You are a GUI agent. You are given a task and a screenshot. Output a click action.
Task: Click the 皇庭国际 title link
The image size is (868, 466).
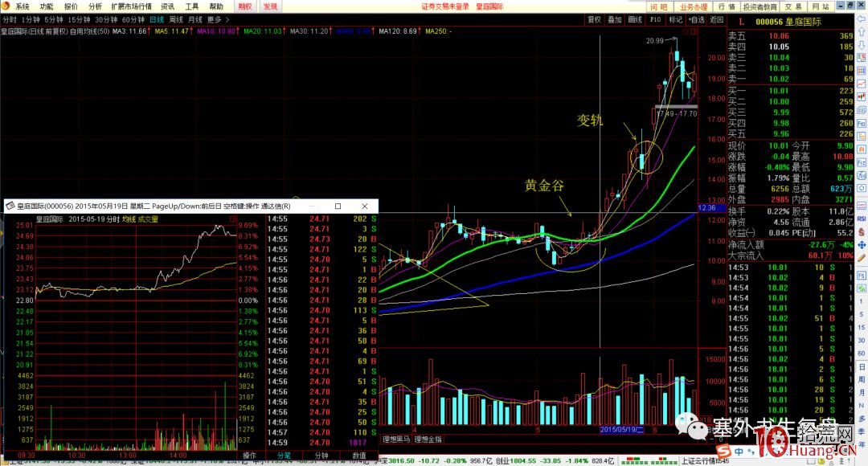(x=490, y=6)
